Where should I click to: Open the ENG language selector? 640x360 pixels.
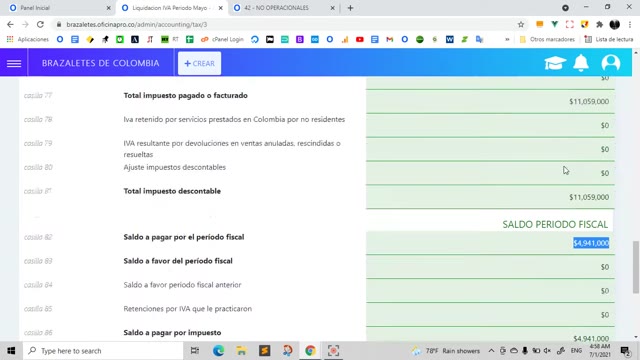pyautogui.click(x=576, y=351)
